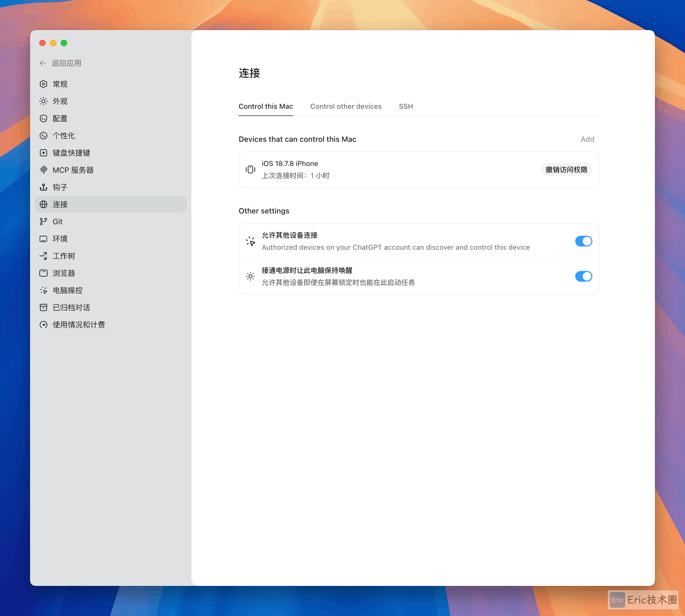Image resolution: width=685 pixels, height=616 pixels.
Task: Click the 允许其他设备即使在屏幕锁定时 description
Action: coord(338,282)
